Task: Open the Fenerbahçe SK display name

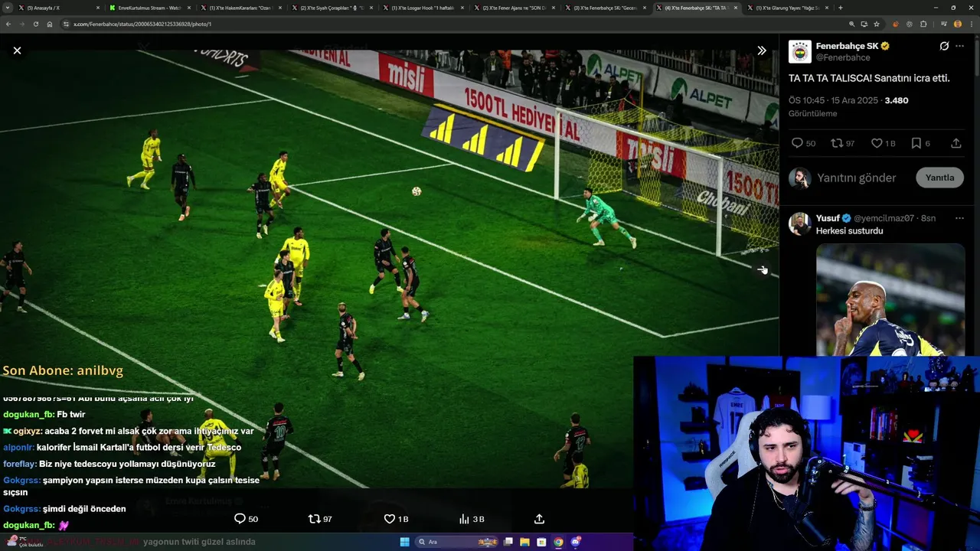Action: click(x=847, y=46)
